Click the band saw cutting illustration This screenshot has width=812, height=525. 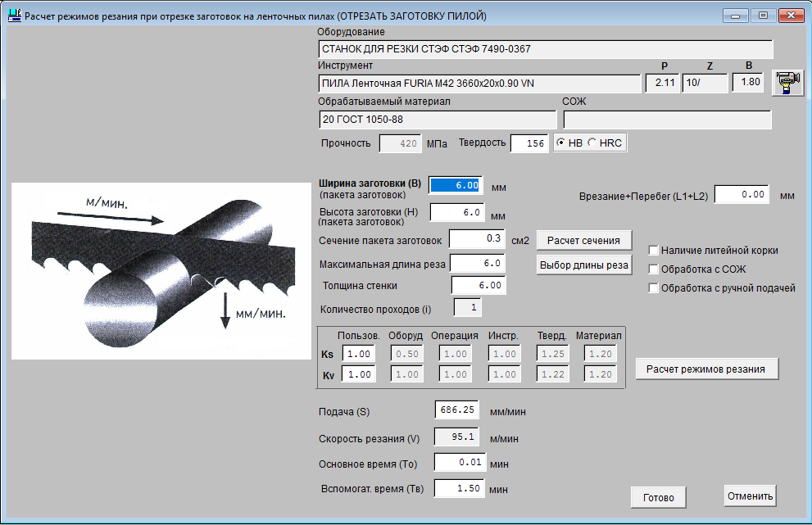pos(161,270)
